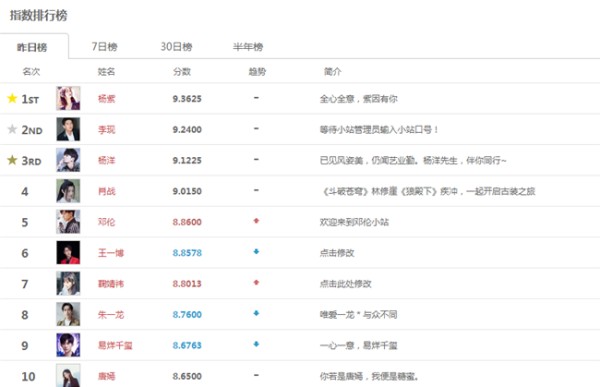Click the 指数排行榜 page title
Image resolution: width=600 pixels, height=387 pixels.
click(x=38, y=15)
